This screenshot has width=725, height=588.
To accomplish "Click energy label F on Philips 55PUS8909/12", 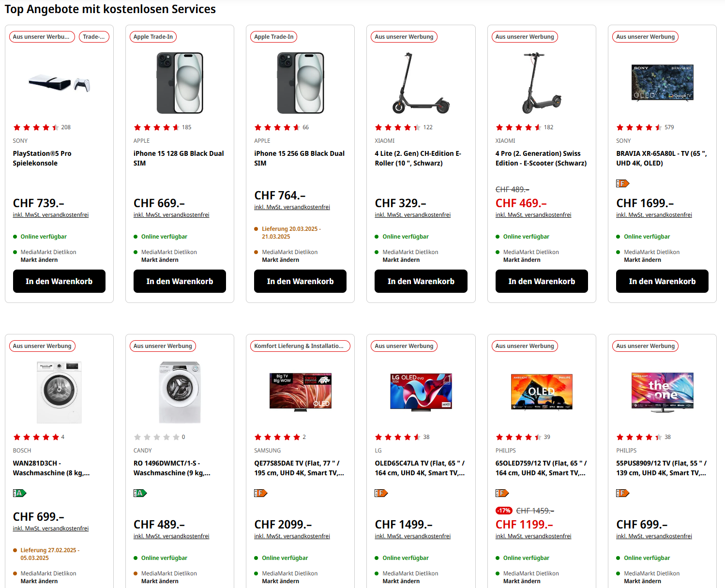I will click(x=622, y=493).
